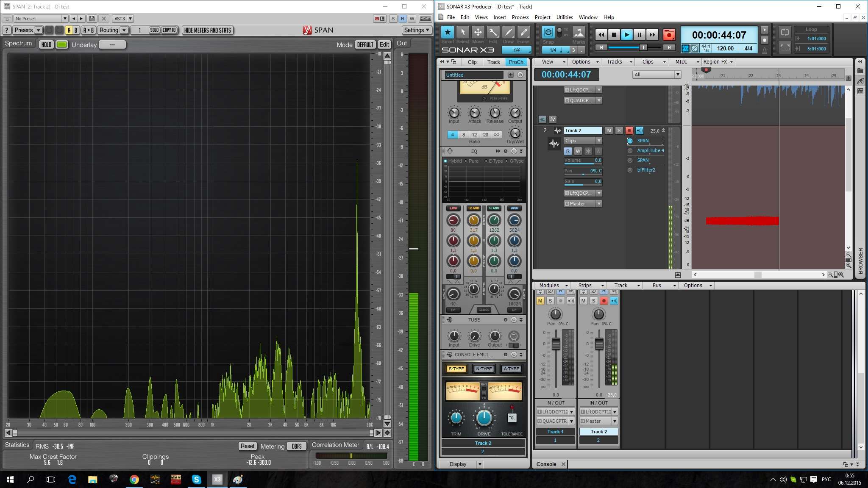Viewport: 868px width, 488px height.
Task: Select the Smart tool
Action: tap(448, 33)
